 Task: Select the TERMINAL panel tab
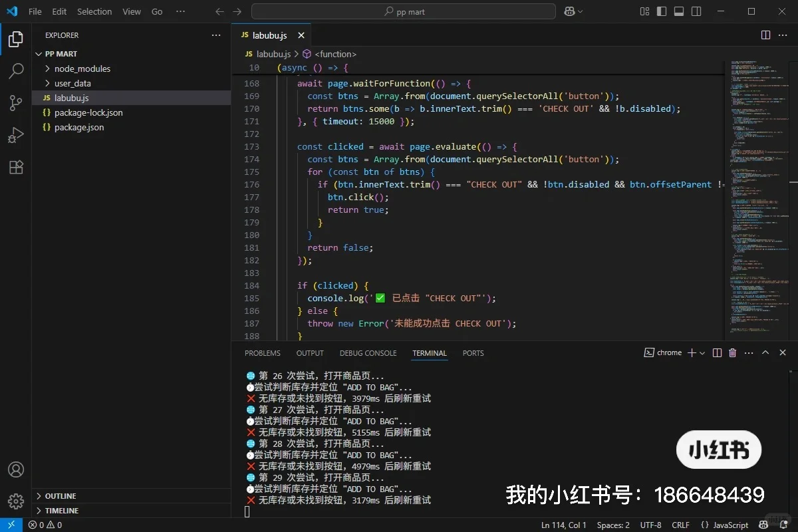[430, 353]
